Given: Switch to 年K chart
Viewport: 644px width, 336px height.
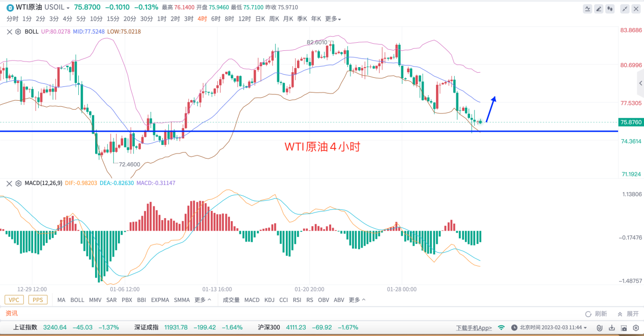Looking at the screenshot, I should tap(316, 19).
